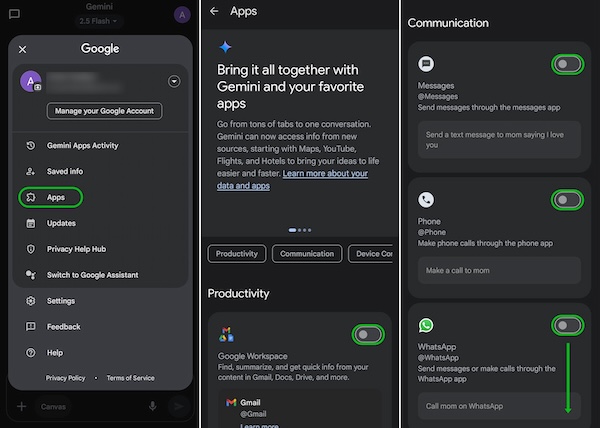Open the Gemini 2.5 Flash model dropdown
Image resolution: width=600 pixels, height=428 pixels.
pyautogui.click(x=99, y=20)
